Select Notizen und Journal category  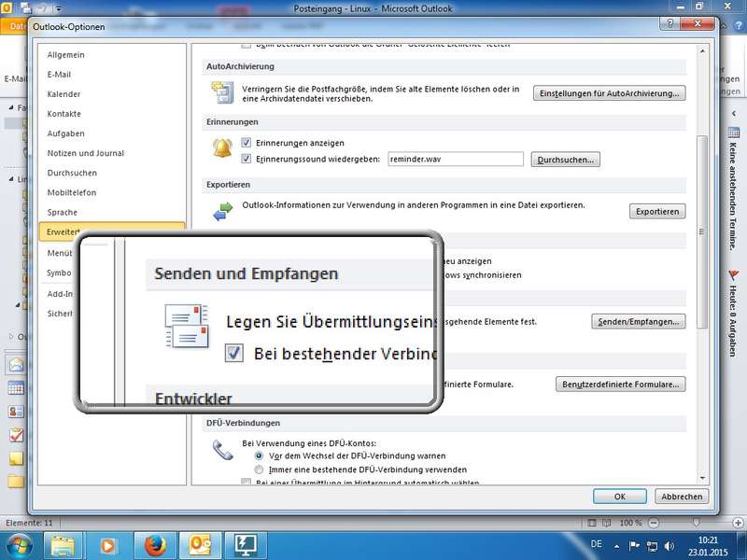86,153
